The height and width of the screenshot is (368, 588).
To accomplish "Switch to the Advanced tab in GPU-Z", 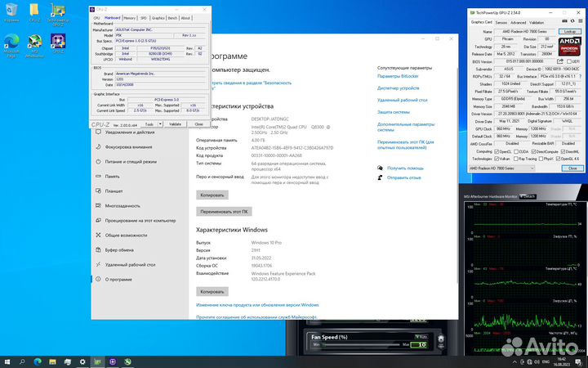I will pyautogui.click(x=518, y=23).
